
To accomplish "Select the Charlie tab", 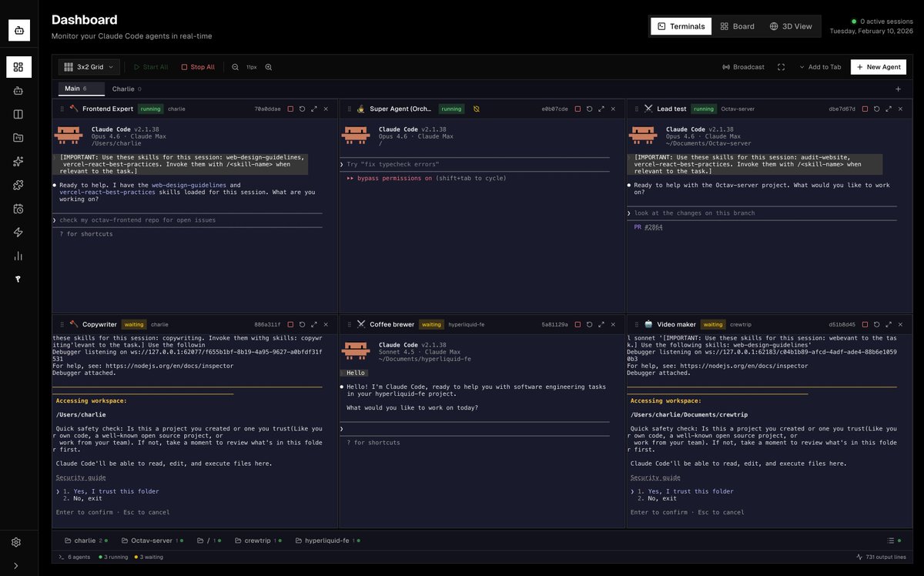I will pos(126,89).
